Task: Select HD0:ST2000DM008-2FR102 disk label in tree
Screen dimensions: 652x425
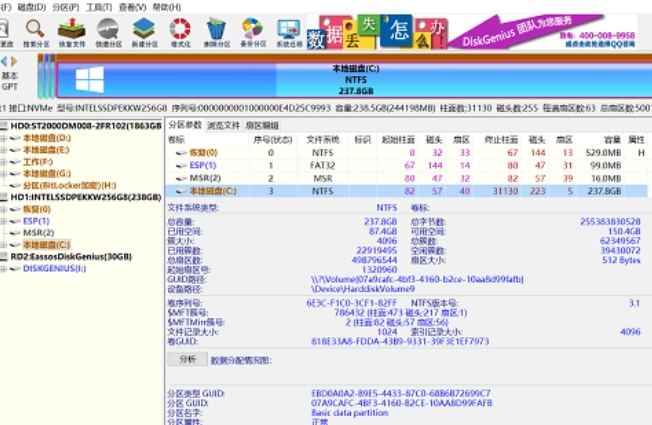Action: [x=86, y=126]
